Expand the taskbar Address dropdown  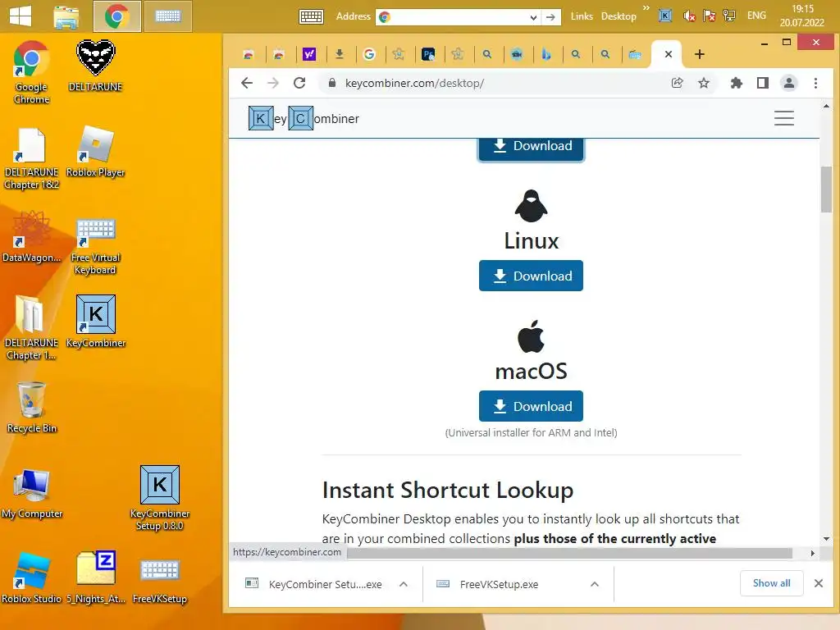(x=533, y=17)
